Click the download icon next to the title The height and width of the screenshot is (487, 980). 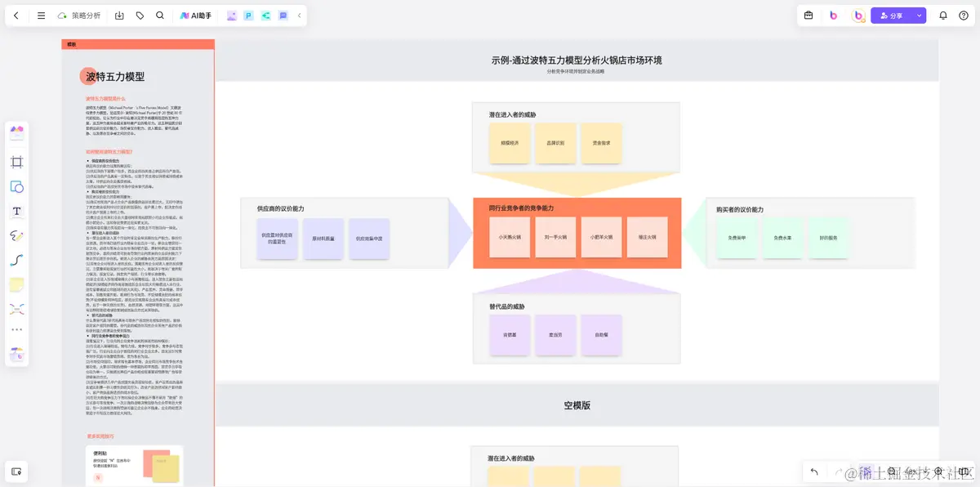tap(118, 15)
